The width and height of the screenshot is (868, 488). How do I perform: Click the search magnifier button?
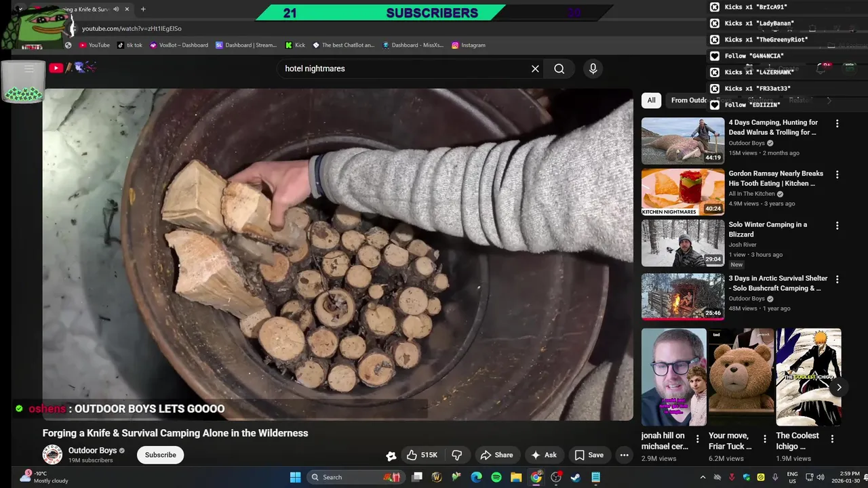[x=559, y=68]
